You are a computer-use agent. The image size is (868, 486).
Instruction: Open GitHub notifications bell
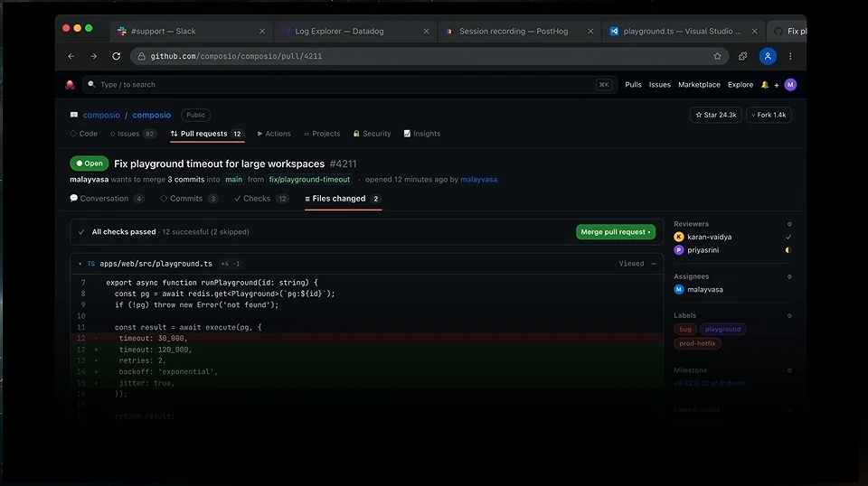point(765,85)
